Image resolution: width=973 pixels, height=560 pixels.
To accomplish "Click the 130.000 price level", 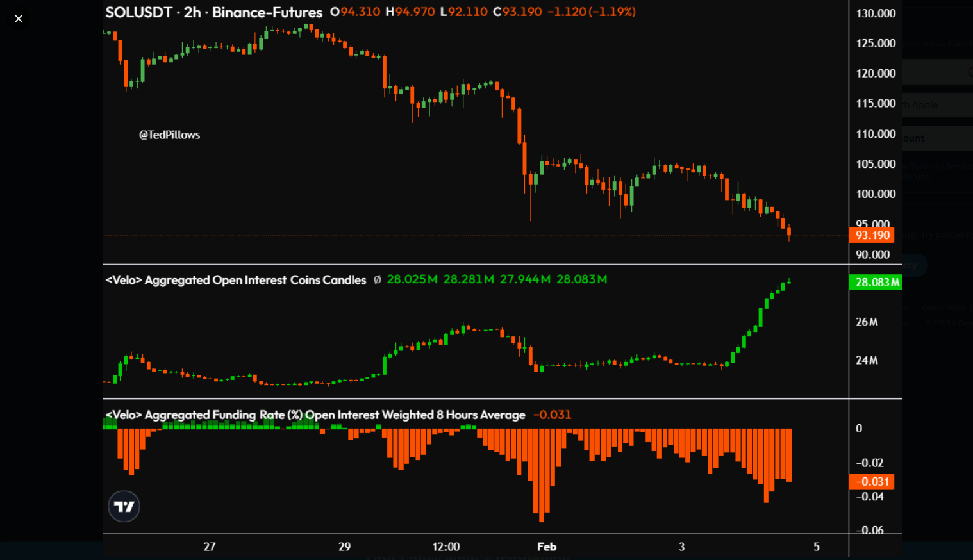I will 875,13.
